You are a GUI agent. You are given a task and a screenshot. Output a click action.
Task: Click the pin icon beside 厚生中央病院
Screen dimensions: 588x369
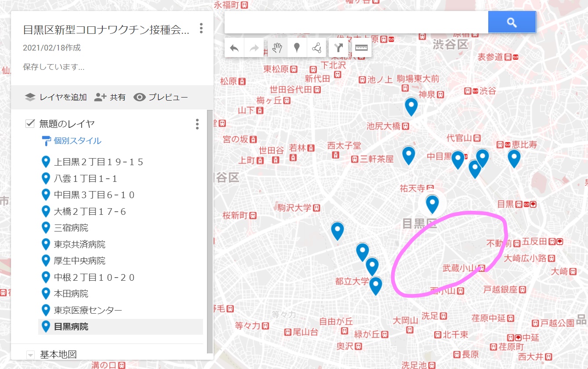click(x=46, y=260)
